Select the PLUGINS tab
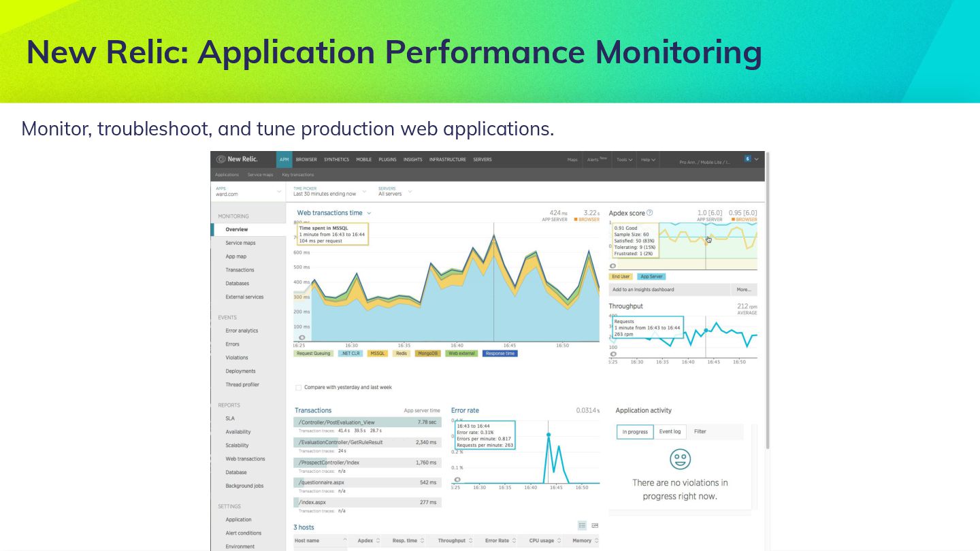Screen dimensions: 980x551 387,160
